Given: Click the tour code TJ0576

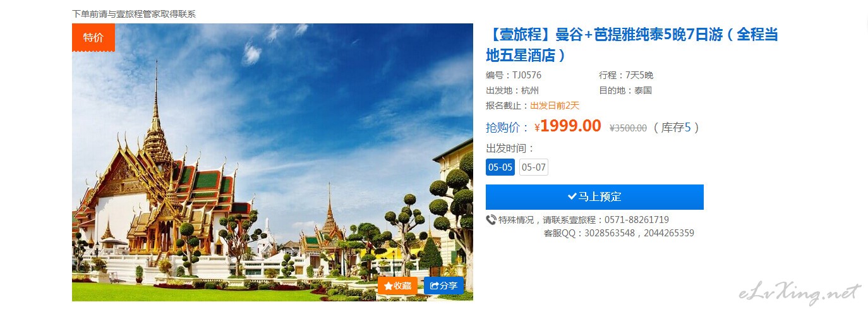Looking at the screenshot, I should click(x=527, y=75).
